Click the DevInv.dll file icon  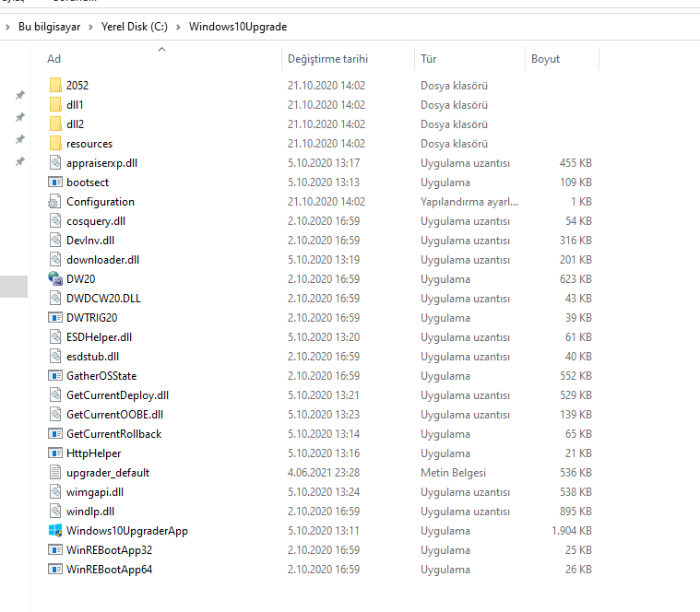[x=55, y=240]
